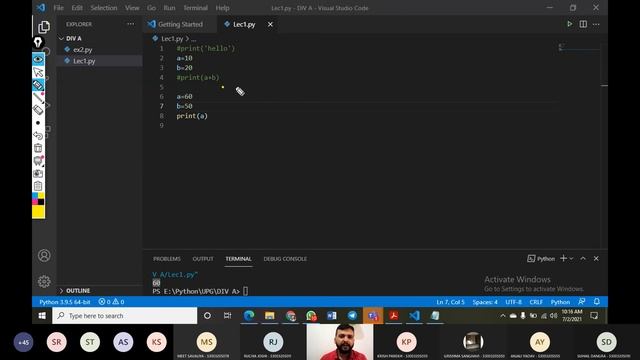640x360 pixels.
Task: Open errors and warnings status indicator
Action: point(111,302)
